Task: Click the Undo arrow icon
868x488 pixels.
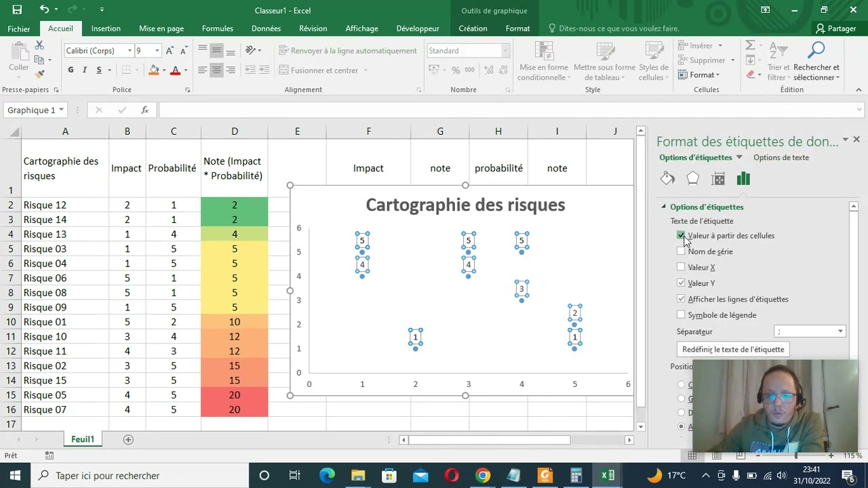Action: click(x=44, y=9)
